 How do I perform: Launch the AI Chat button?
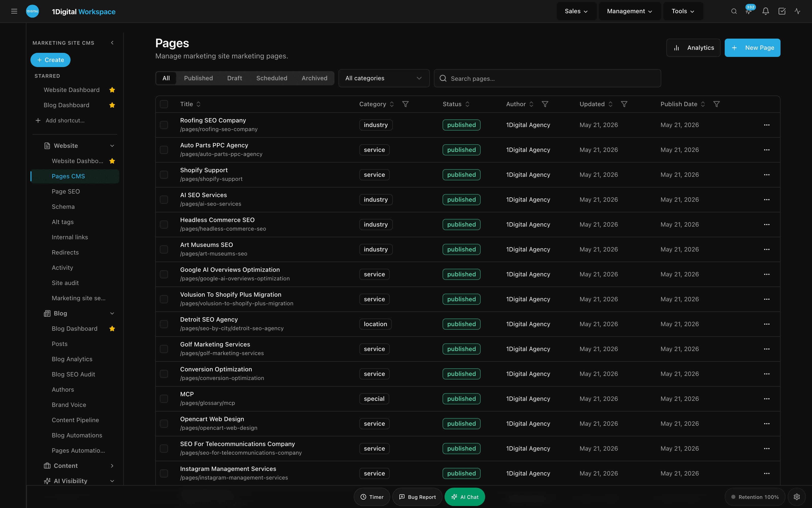465,497
